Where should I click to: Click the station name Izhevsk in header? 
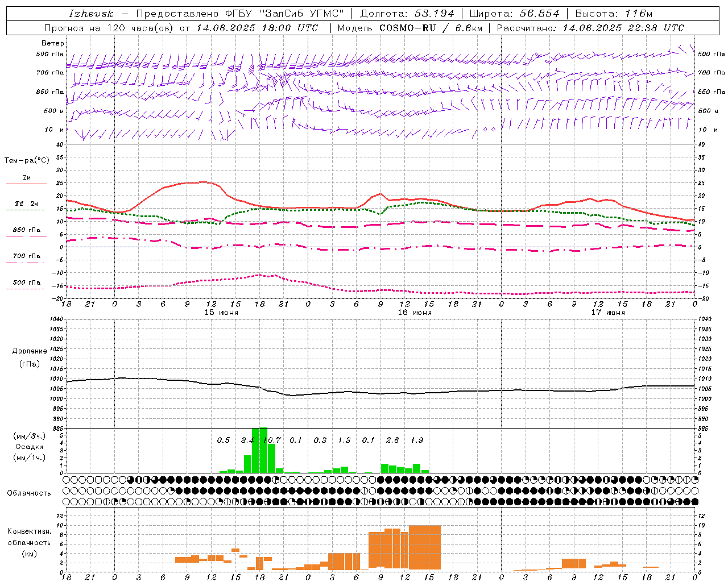tap(91, 14)
